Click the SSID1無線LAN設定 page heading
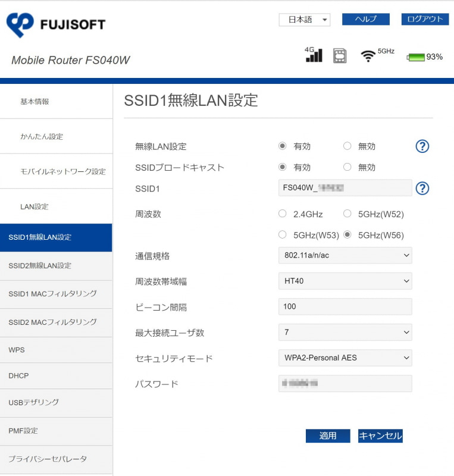 coord(191,101)
